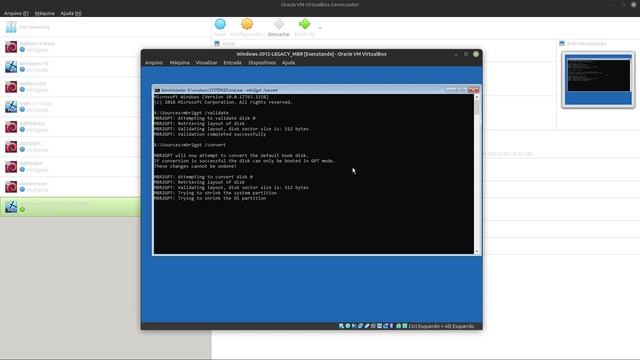640x360 pixels.
Task: Click the 'Validation completed successfully' output line
Action: click(210, 134)
